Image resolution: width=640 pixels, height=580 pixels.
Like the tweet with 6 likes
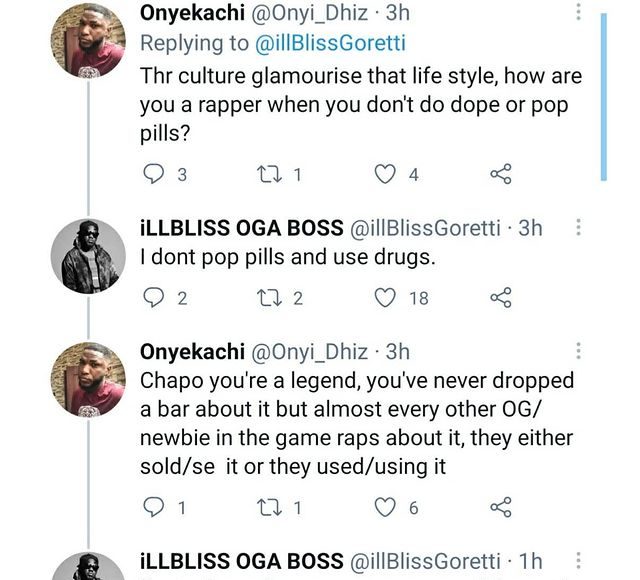[386, 508]
